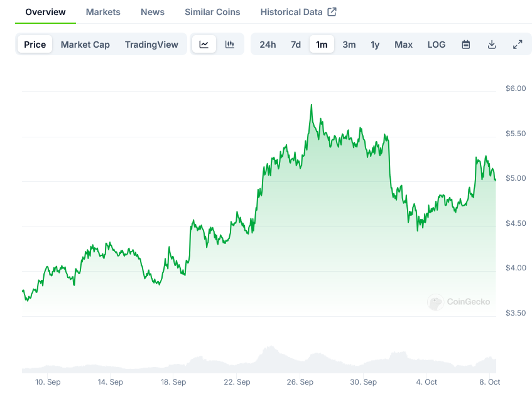Toggle the LOG scale option
The image size is (532, 394).
437,45
